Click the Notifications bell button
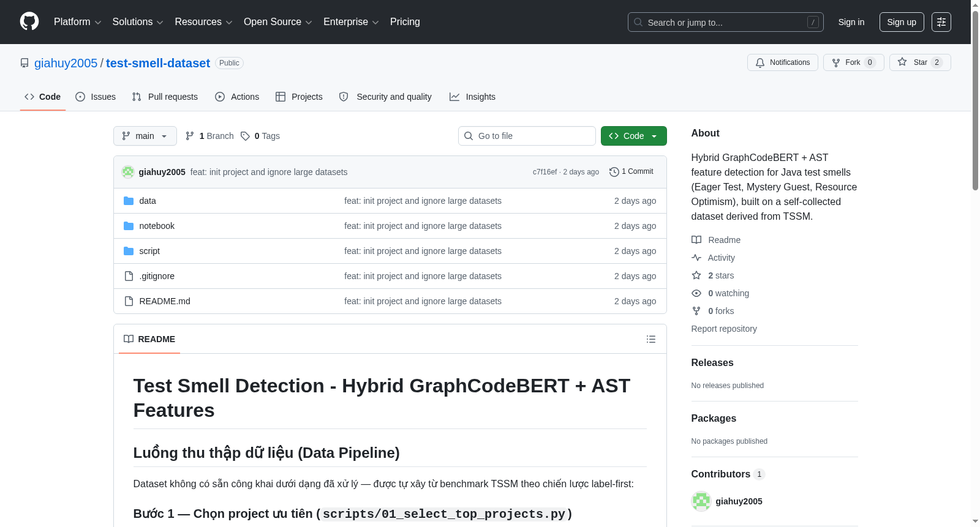Image resolution: width=980 pixels, height=527 pixels. (x=782, y=62)
